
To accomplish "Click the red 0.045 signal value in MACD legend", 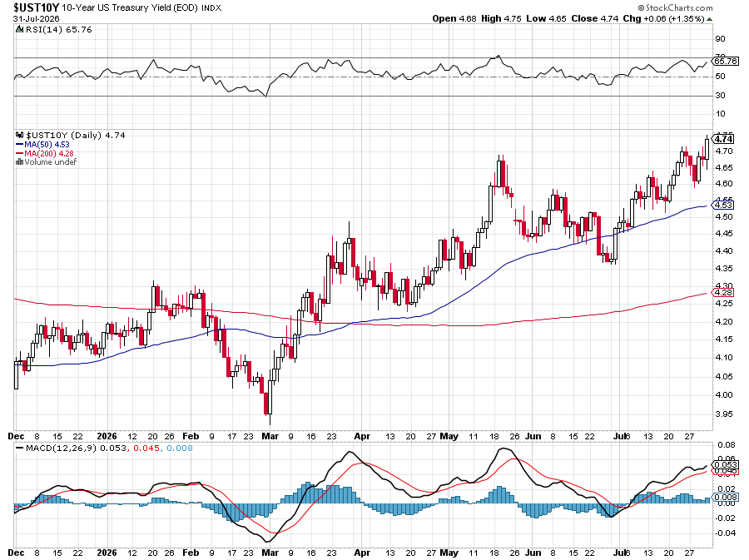I will pos(146,448).
